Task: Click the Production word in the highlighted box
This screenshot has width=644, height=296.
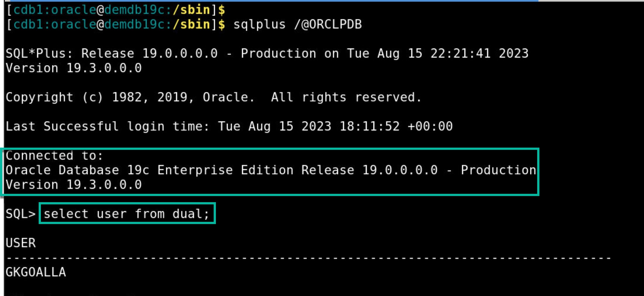Action: click(498, 170)
